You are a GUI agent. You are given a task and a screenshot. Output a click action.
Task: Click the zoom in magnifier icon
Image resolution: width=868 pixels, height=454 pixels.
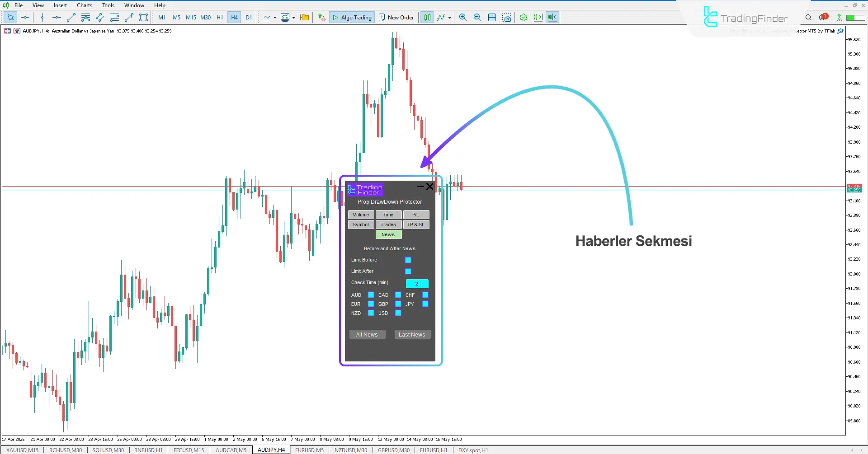point(463,18)
